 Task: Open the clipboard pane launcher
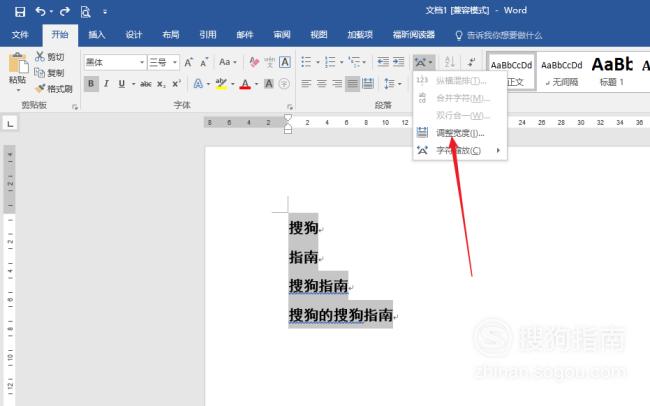[x=75, y=107]
